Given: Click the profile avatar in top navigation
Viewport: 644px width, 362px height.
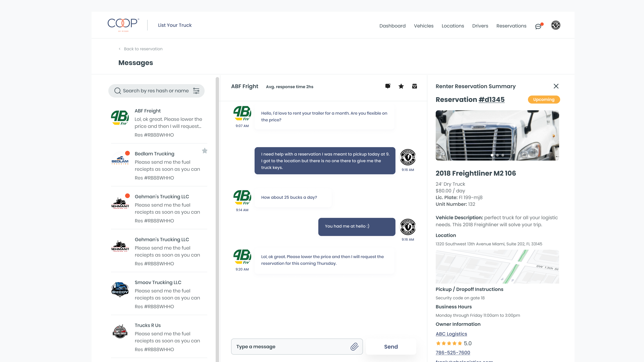Looking at the screenshot, I should point(555,25).
